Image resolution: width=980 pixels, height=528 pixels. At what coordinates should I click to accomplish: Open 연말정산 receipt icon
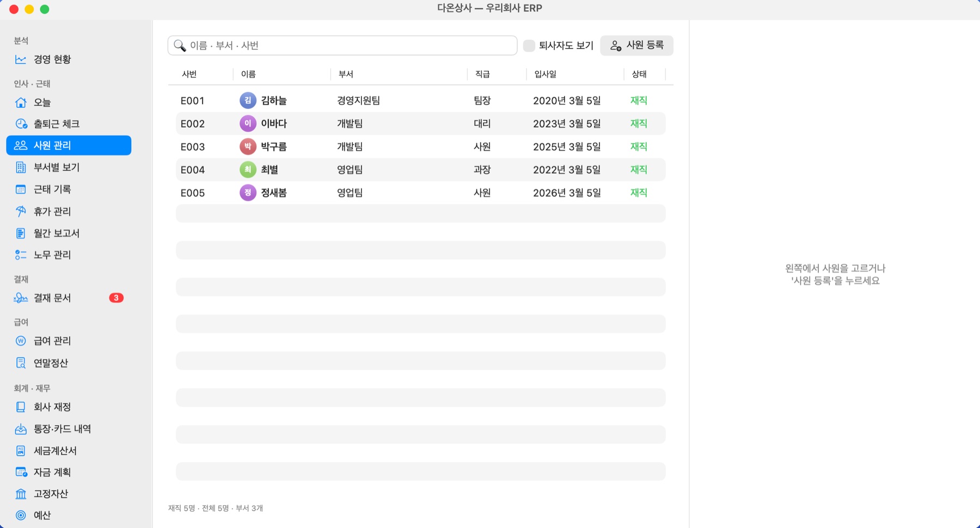tap(21, 363)
